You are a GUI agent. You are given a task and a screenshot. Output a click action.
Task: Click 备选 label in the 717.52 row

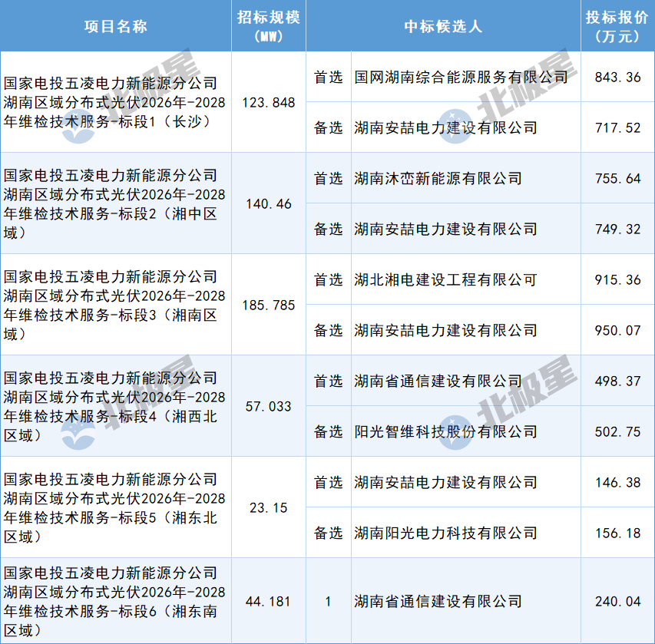[329, 127]
